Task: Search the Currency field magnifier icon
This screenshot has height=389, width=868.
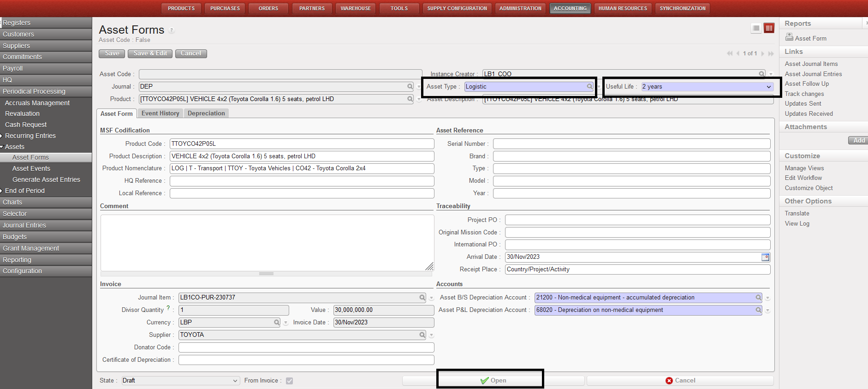Action: (277, 322)
